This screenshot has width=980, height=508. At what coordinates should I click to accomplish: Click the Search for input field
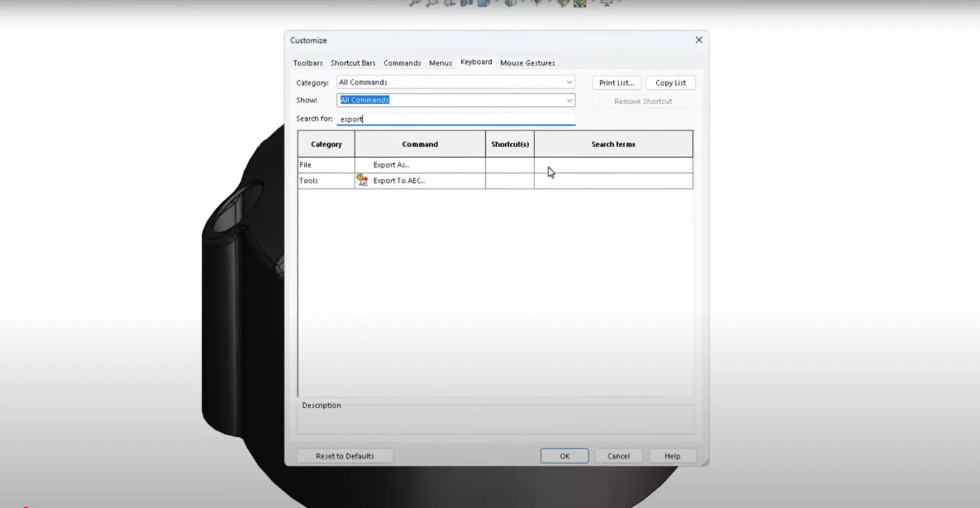pyautogui.click(x=455, y=119)
